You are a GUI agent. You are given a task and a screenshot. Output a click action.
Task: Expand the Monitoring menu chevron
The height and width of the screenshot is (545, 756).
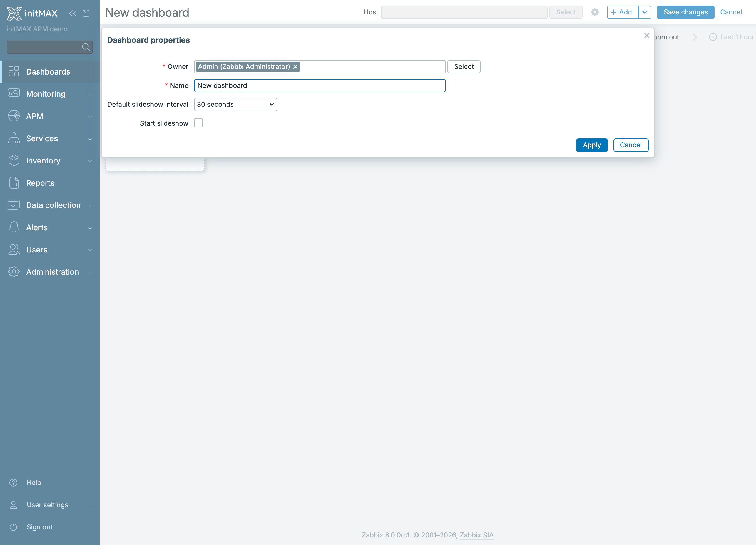(x=90, y=94)
